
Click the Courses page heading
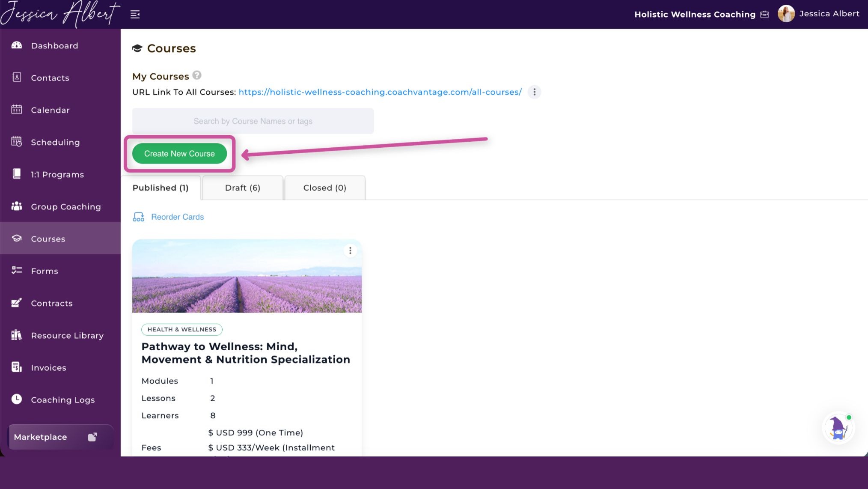pos(171,48)
